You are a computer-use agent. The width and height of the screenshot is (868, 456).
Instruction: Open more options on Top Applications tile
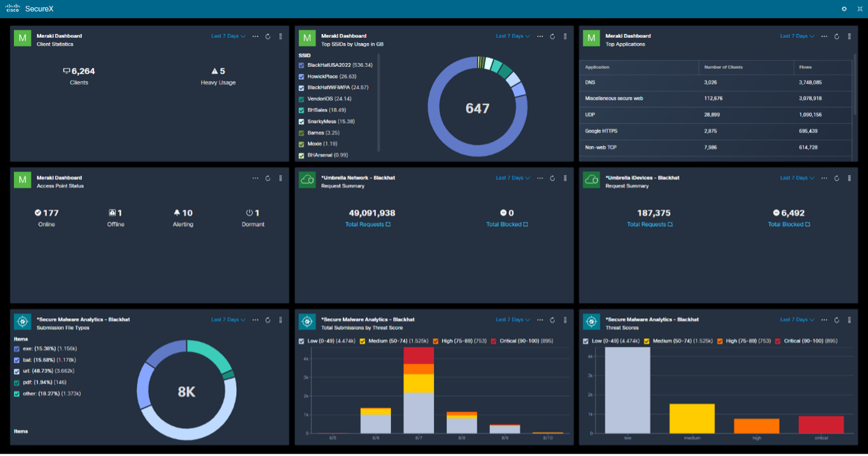[x=824, y=36]
